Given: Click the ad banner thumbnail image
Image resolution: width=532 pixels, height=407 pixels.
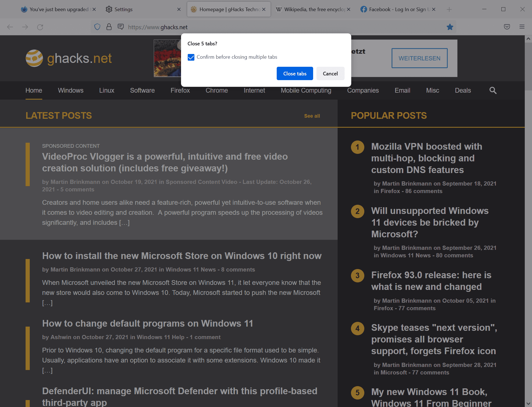Looking at the screenshot, I should coord(167,58).
